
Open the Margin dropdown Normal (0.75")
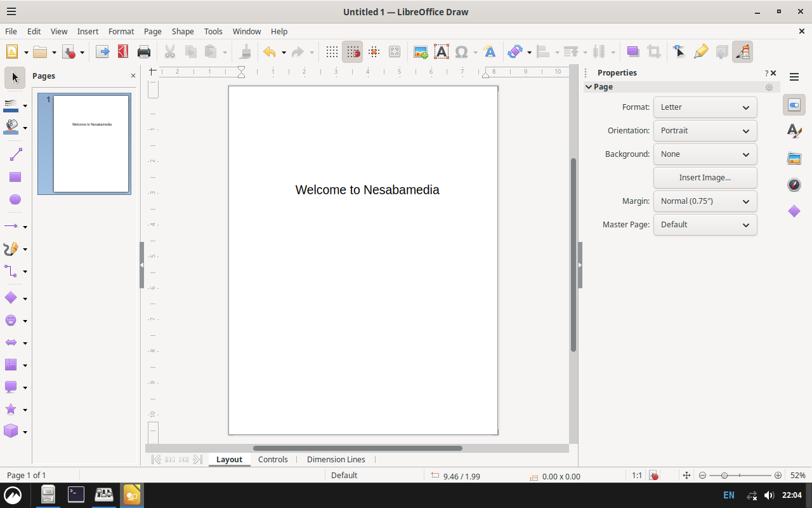(705, 201)
